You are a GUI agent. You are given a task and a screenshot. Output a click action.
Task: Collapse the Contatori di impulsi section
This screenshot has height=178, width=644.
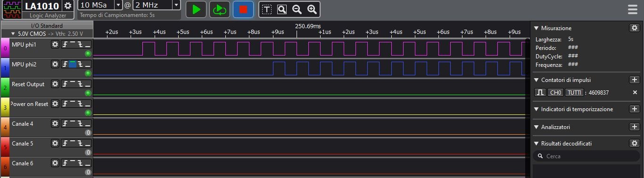tap(536, 80)
